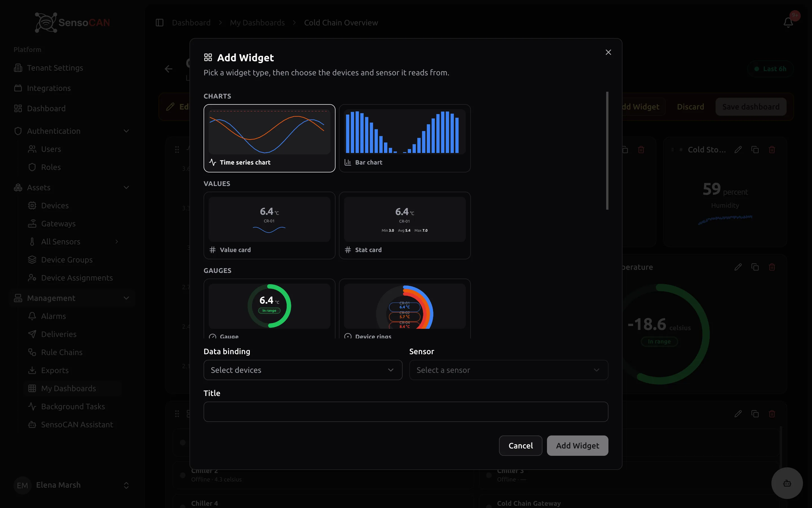The width and height of the screenshot is (812, 508).
Task: Click the Rule Chains icon
Action: pos(32,352)
